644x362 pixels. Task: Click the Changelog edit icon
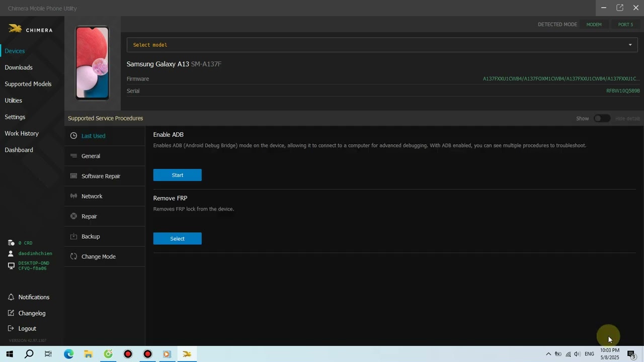tap(11, 313)
